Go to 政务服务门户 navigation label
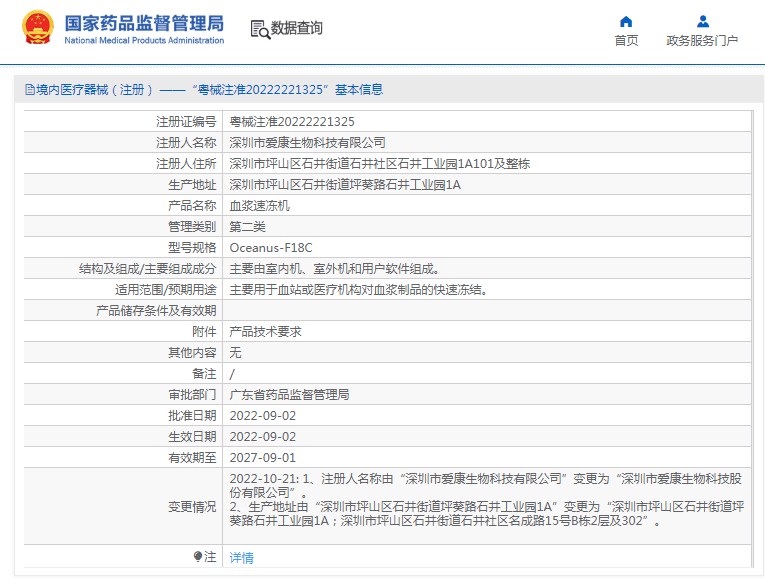765x579 pixels. click(x=702, y=41)
